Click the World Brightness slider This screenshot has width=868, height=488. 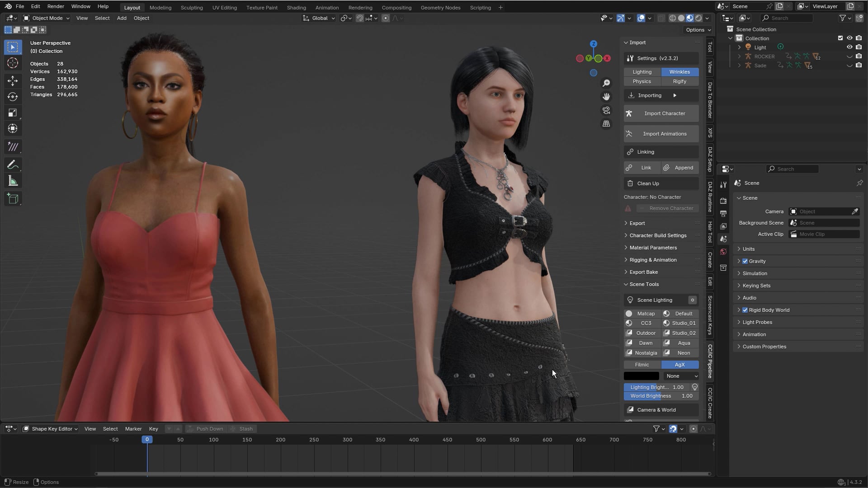[661, 396]
